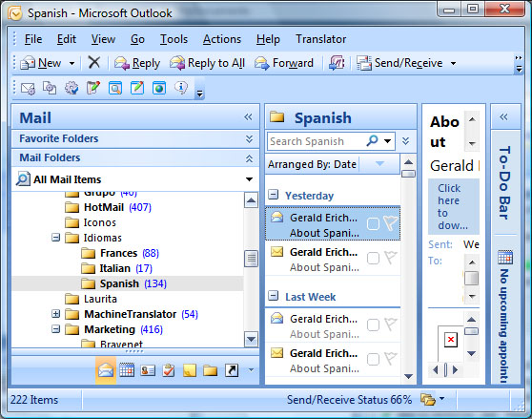Click the info icon in translator toolbar
This screenshot has width=532, height=419.
[181, 88]
